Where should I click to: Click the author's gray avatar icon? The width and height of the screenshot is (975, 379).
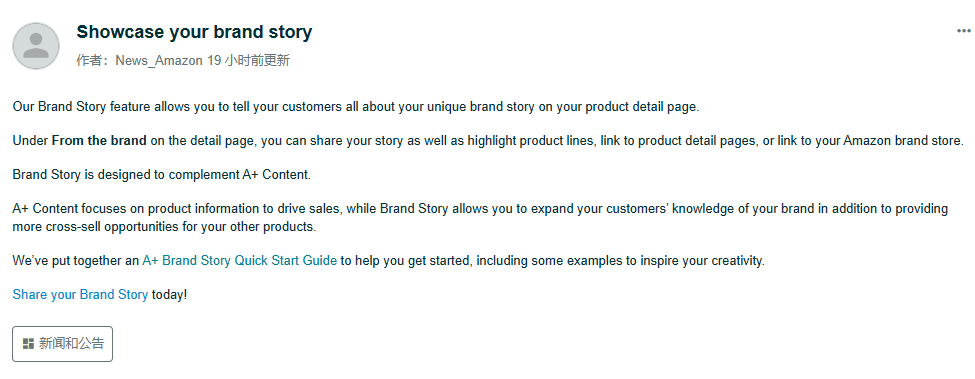click(x=36, y=46)
